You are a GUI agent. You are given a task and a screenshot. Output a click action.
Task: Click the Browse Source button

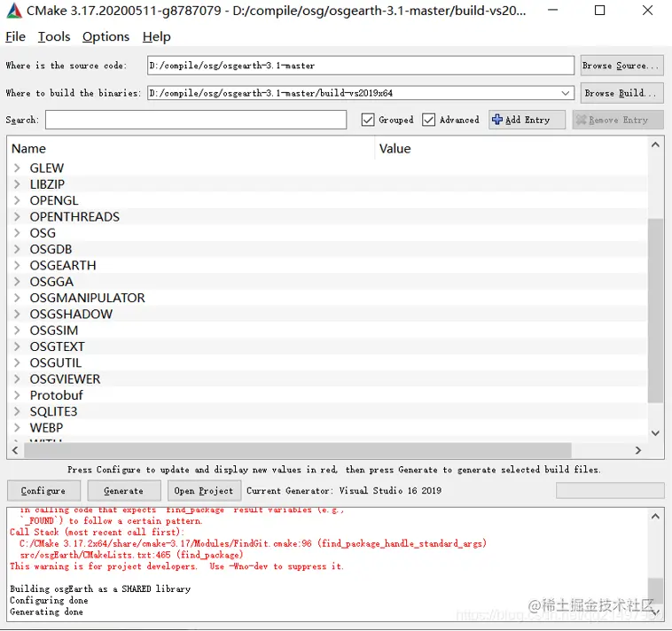(x=621, y=66)
